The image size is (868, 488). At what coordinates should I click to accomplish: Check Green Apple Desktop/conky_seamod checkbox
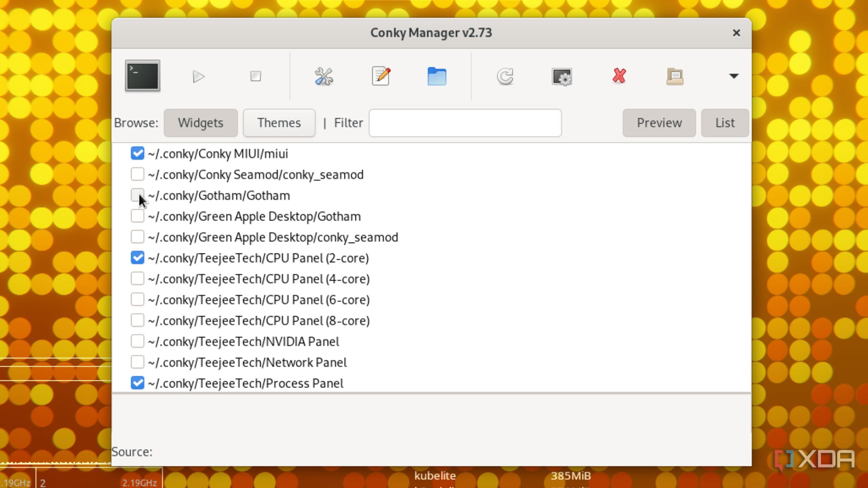(137, 237)
